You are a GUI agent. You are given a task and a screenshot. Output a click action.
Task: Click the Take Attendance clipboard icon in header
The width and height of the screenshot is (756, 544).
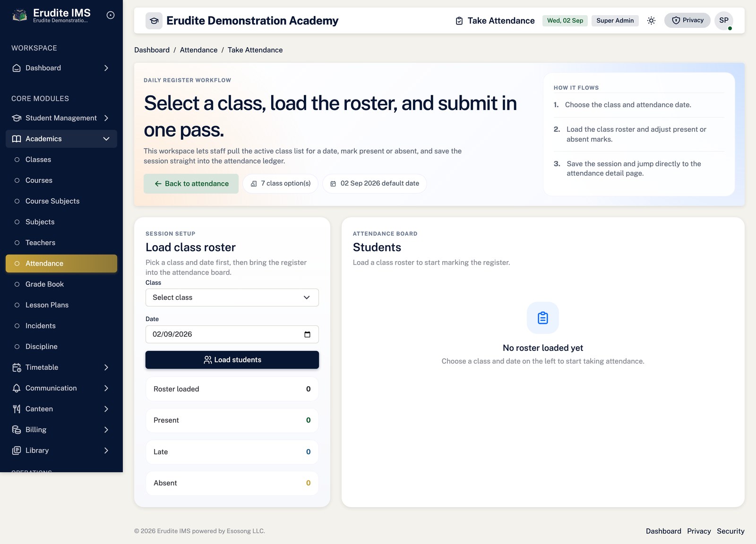pos(459,21)
